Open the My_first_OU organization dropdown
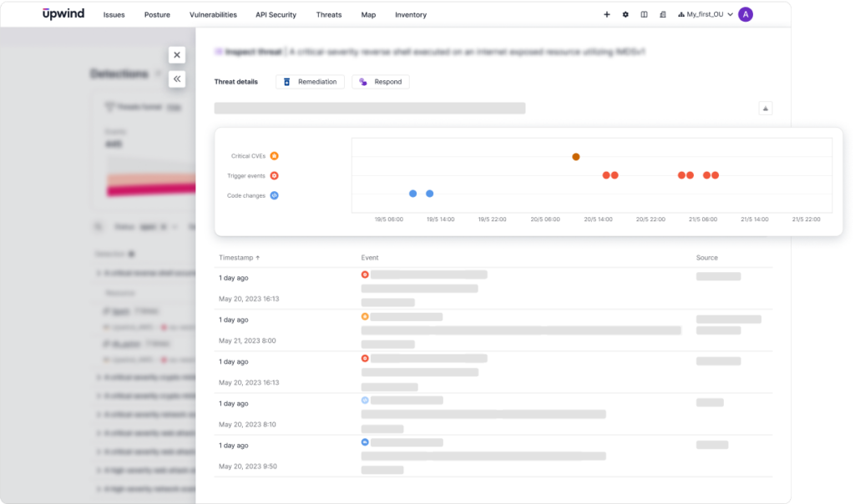Screen dimensions: 855x504 706,14
